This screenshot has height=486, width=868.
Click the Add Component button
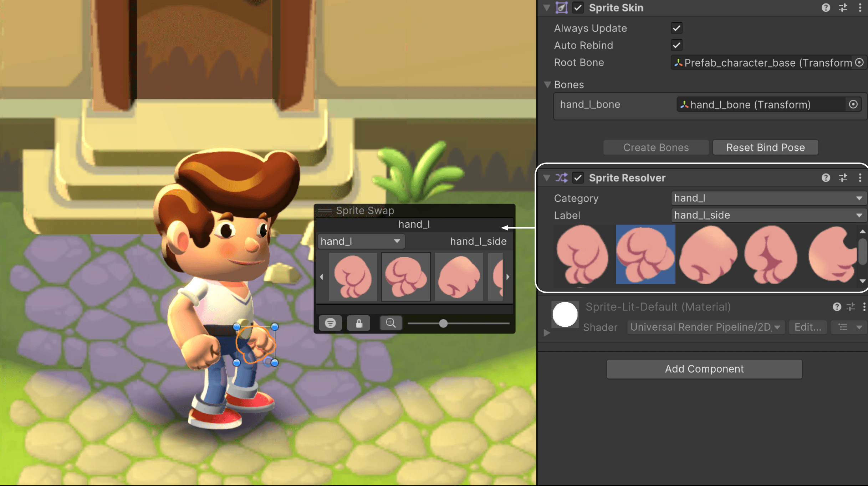click(x=704, y=369)
